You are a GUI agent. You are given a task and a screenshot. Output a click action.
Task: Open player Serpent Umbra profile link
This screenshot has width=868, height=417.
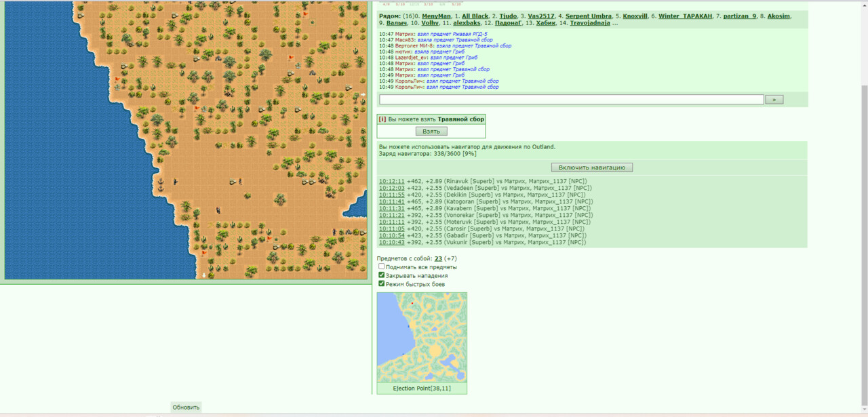click(x=589, y=16)
